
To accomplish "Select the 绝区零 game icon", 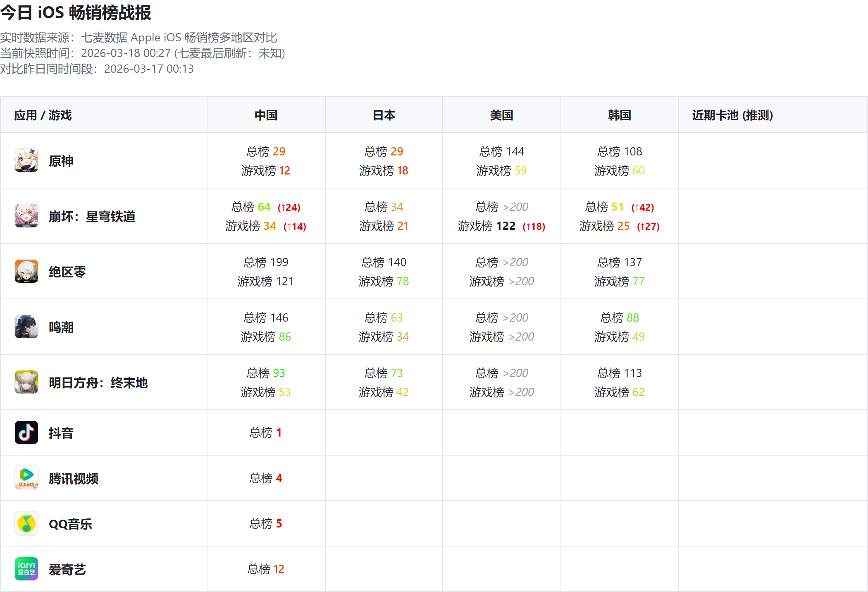I will pyautogui.click(x=26, y=271).
